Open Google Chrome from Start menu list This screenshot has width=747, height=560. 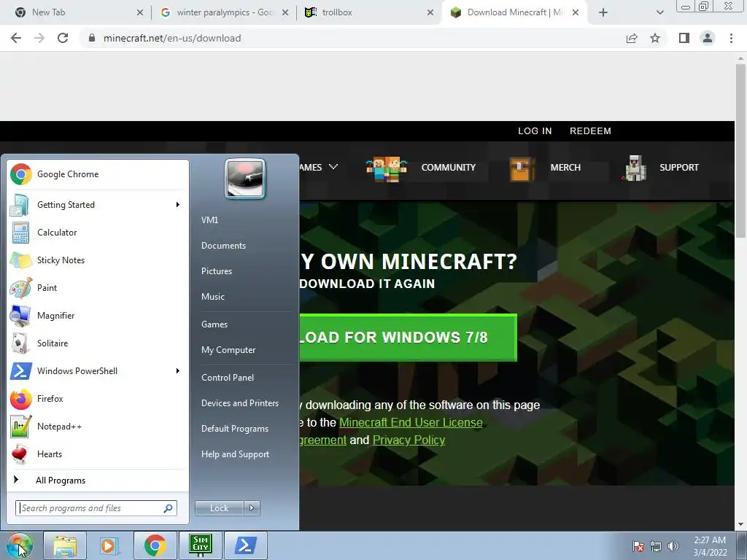[98, 174]
